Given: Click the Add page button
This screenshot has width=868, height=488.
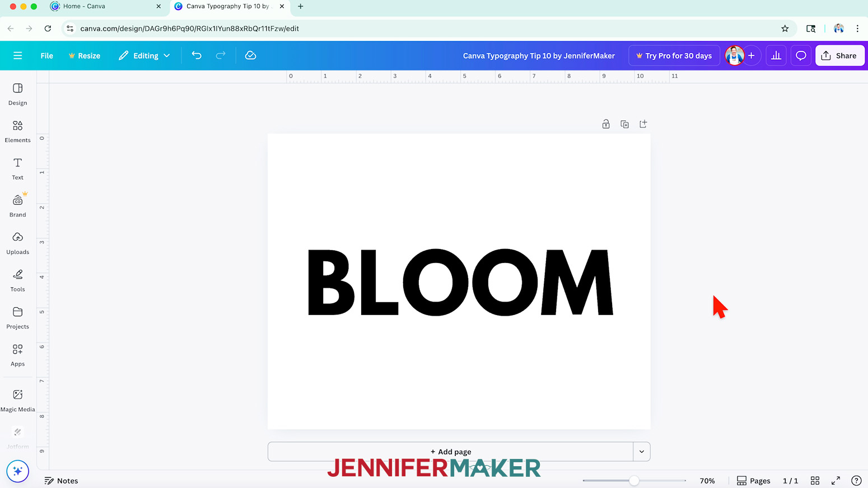Looking at the screenshot, I should coord(451,452).
